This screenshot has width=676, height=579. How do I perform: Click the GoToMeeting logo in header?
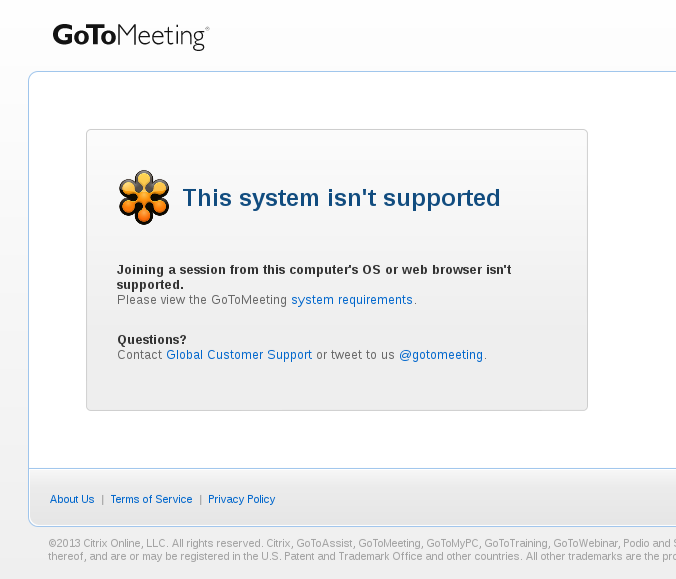pos(131,37)
